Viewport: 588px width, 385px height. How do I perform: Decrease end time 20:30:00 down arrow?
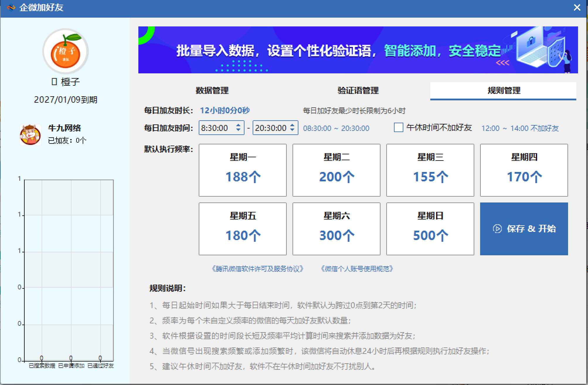pyautogui.click(x=292, y=130)
